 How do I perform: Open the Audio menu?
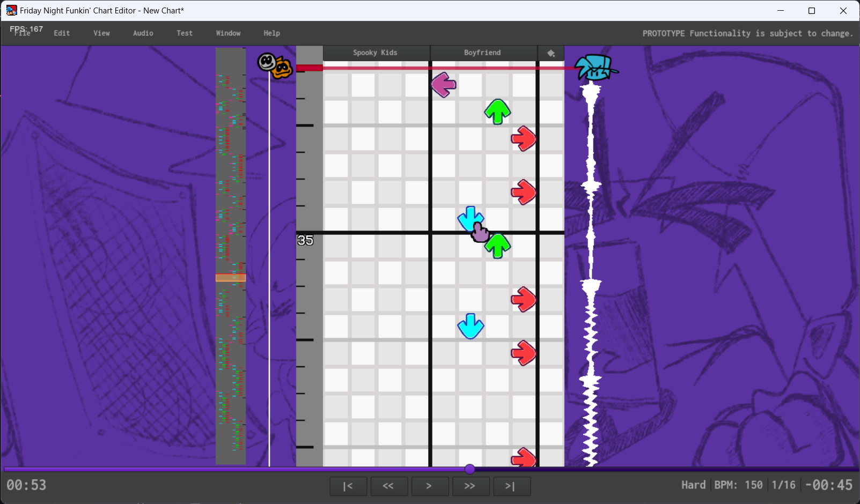pos(143,33)
